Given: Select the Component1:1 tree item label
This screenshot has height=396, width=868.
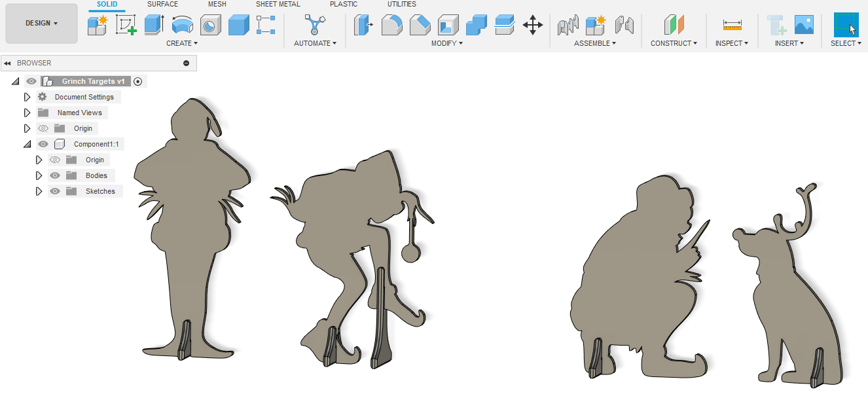Looking at the screenshot, I should pyautogui.click(x=96, y=144).
